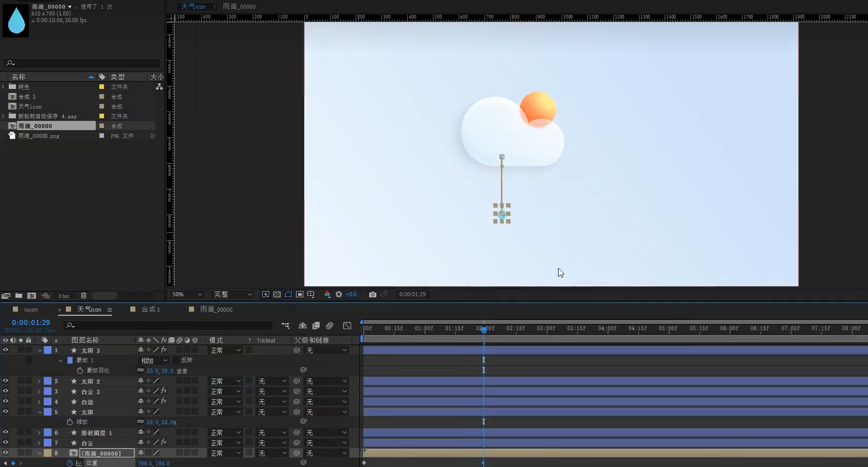This screenshot has width=868, height=467.
Task: Hide the 太阳 3 layer with eye icon
Action: point(6,350)
